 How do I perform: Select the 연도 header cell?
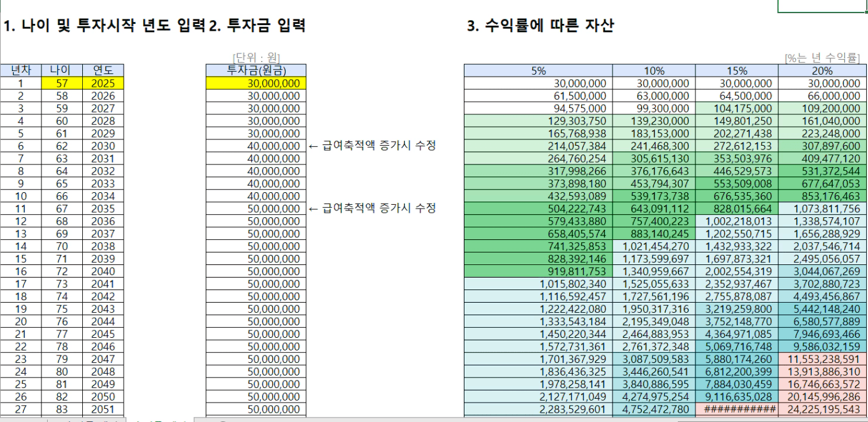(103, 70)
